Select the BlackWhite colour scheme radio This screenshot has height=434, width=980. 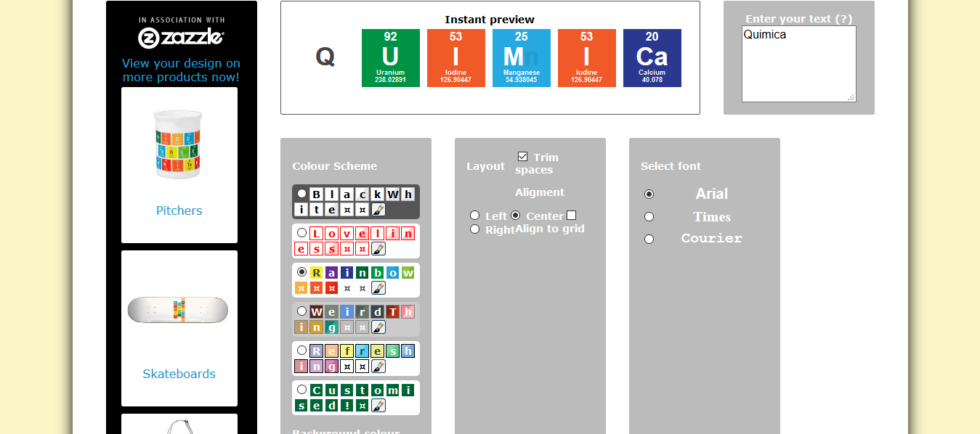tap(301, 194)
